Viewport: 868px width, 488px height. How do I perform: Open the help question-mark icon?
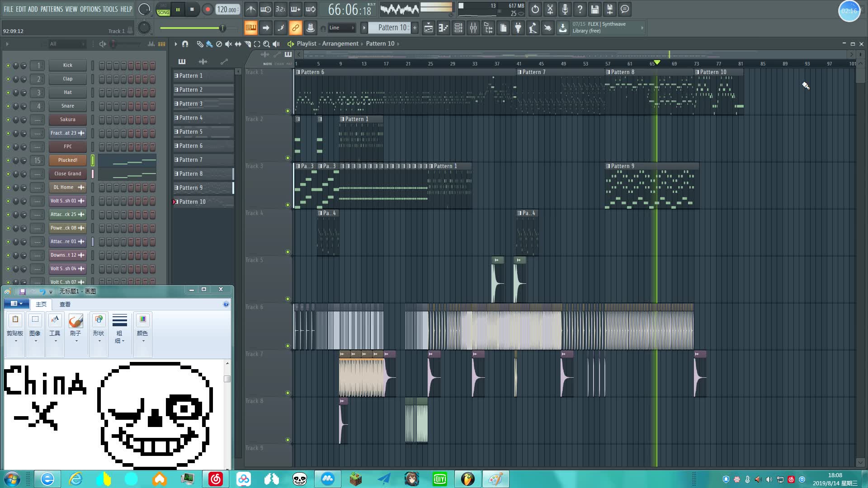tap(580, 9)
